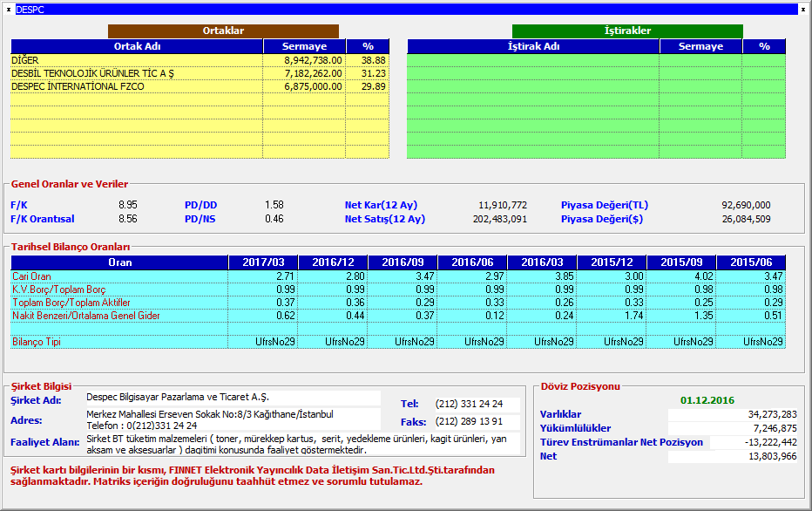Screen dimensions: 812x511
Task: Select the 2016/06 period column header
Action: point(472,262)
